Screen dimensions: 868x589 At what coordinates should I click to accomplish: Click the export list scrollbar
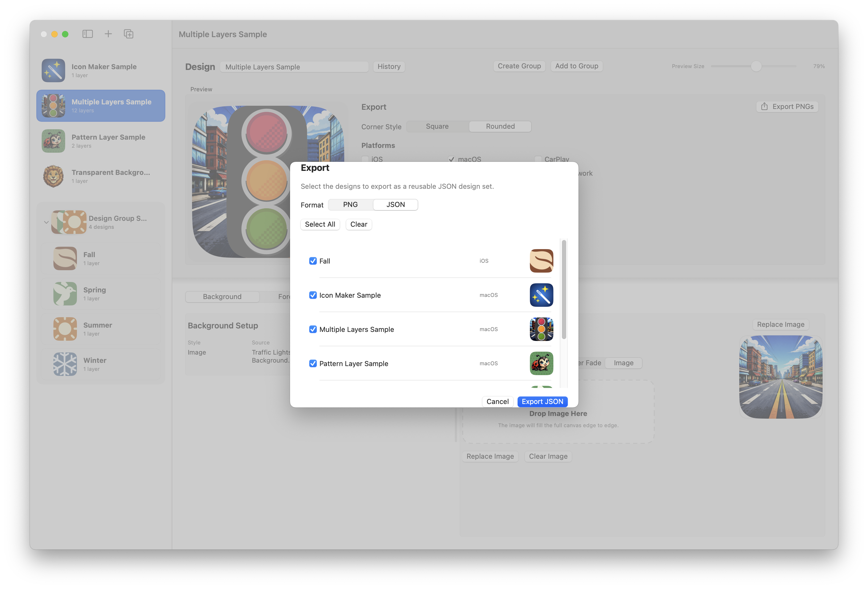click(564, 289)
